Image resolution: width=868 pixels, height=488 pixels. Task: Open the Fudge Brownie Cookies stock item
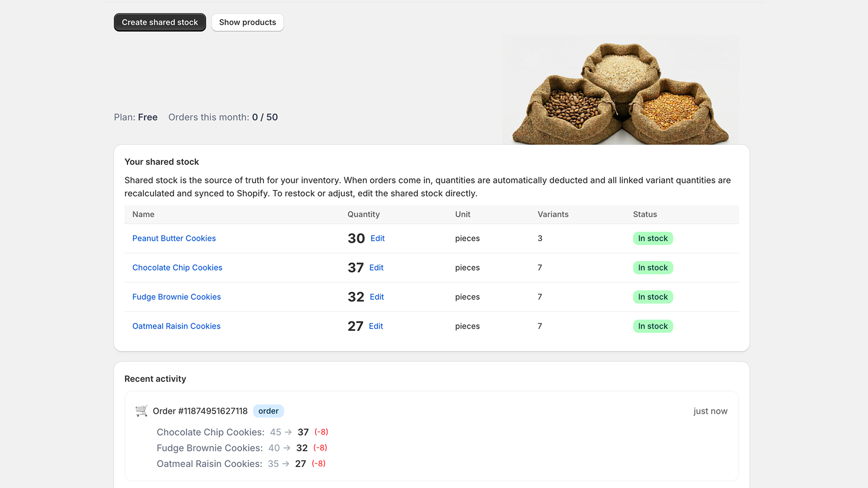(176, 297)
